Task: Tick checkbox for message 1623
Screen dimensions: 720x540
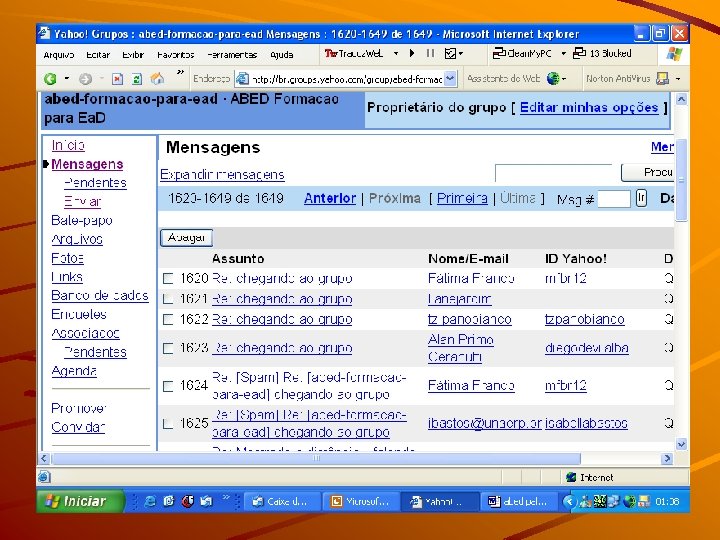Action: (x=168, y=349)
